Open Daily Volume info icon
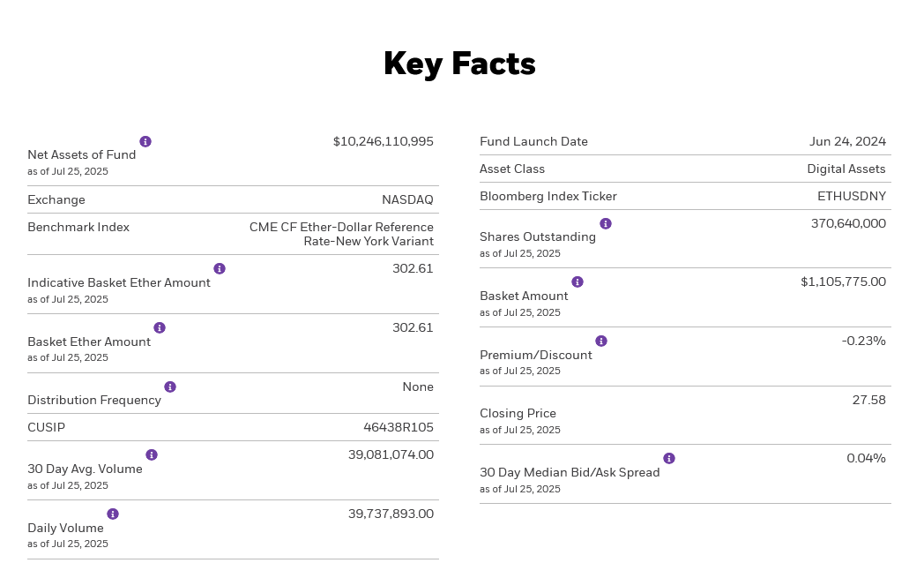 [x=113, y=514]
